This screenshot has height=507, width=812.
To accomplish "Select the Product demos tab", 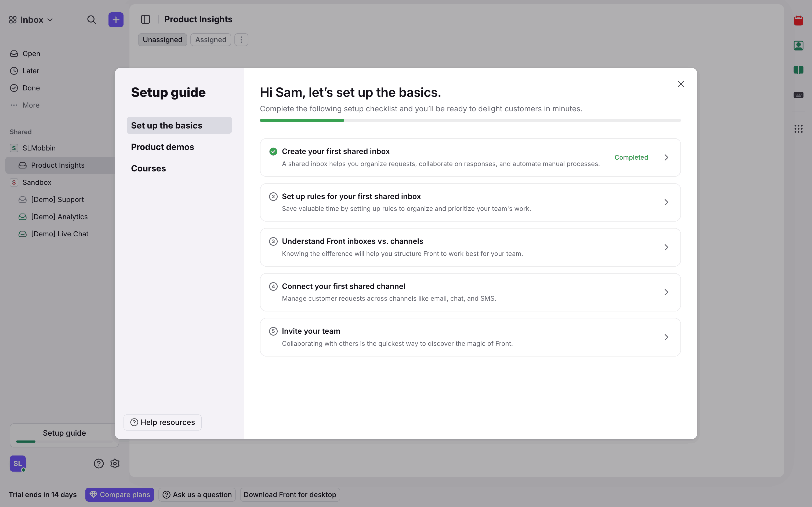I will 162,147.
